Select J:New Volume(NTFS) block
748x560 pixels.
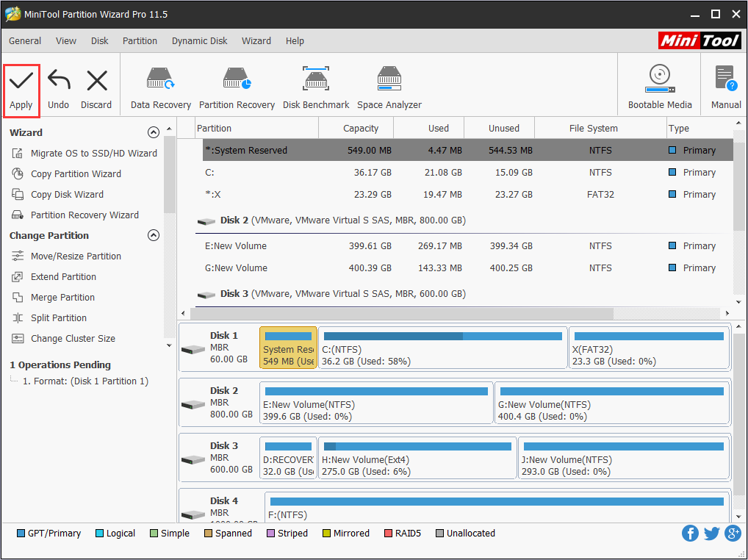[x=624, y=458]
